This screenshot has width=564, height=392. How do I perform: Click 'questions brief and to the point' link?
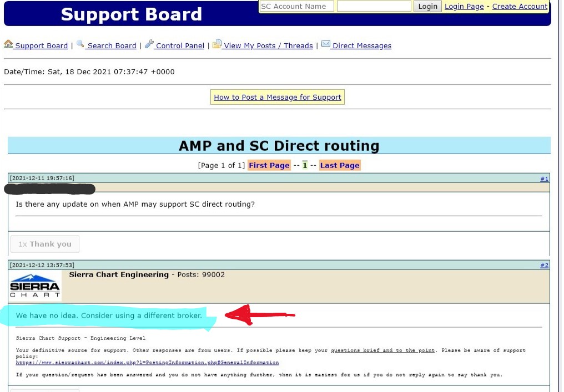(x=382, y=350)
